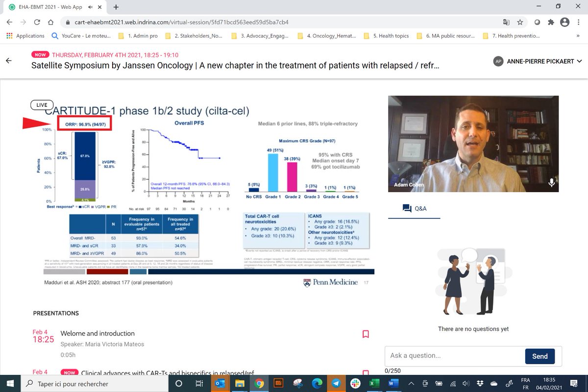Click the LIVE badge on the slide

(x=42, y=105)
